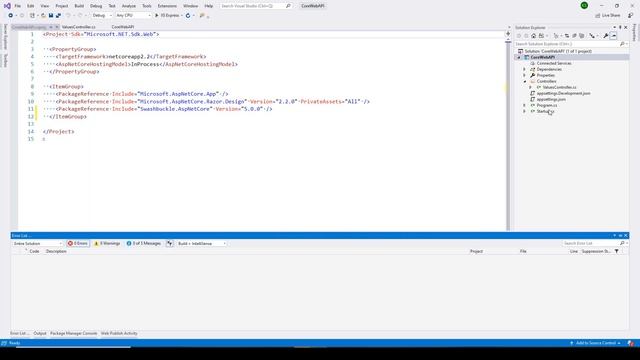Open the Extensions menu
The width and height of the screenshot is (640, 360).
[x=167, y=6]
